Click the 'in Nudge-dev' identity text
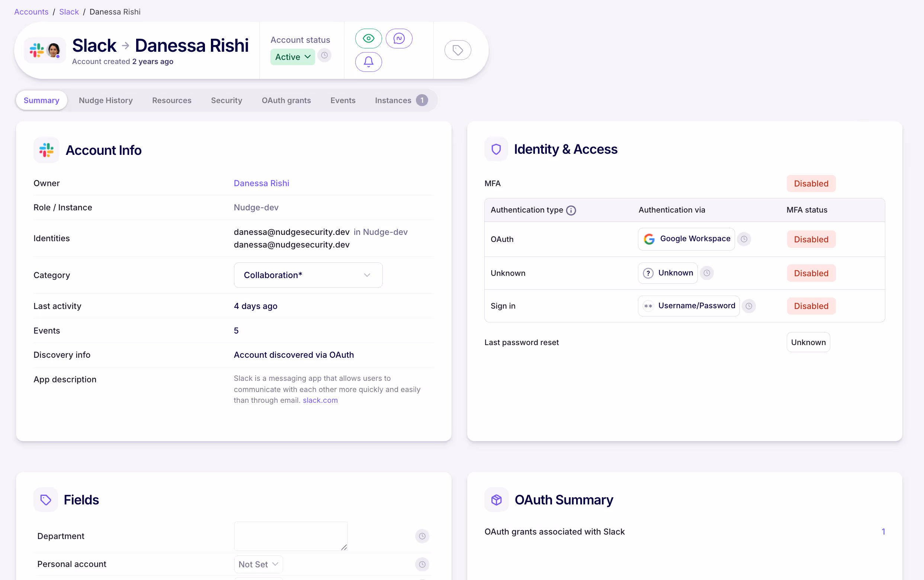Viewport: 924px width, 580px height. (380, 232)
